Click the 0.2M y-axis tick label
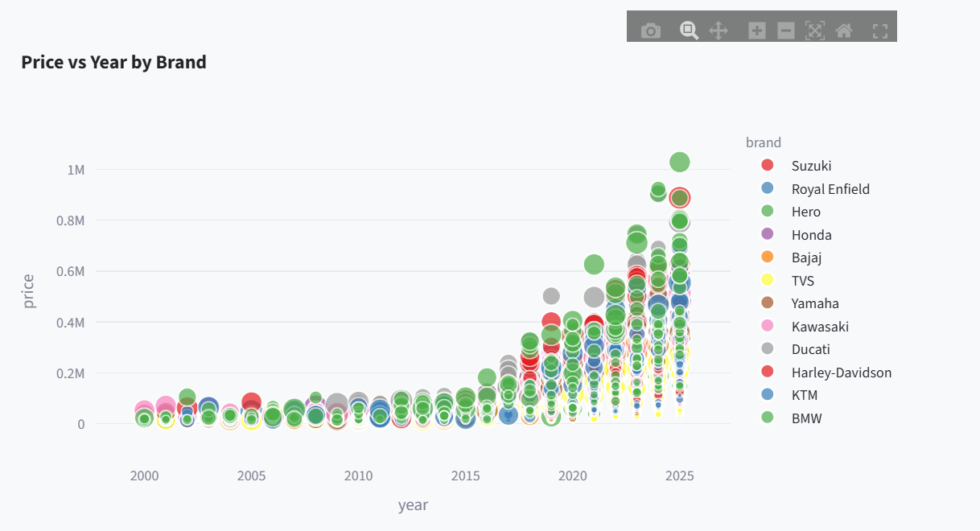 point(72,373)
